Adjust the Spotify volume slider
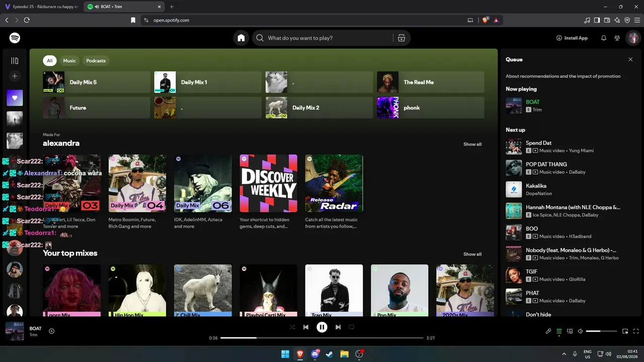Viewport: 644px width, 362px height. [601, 331]
